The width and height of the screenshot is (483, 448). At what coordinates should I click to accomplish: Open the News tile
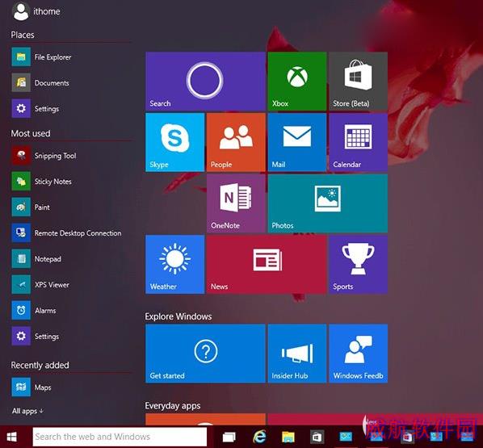(267, 264)
